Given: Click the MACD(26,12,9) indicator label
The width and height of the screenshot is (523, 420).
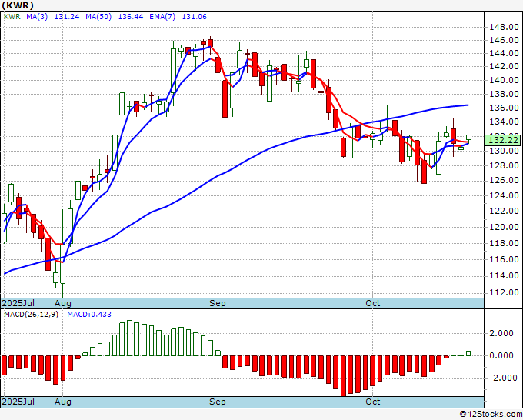Looking at the screenshot, I should (31, 315).
